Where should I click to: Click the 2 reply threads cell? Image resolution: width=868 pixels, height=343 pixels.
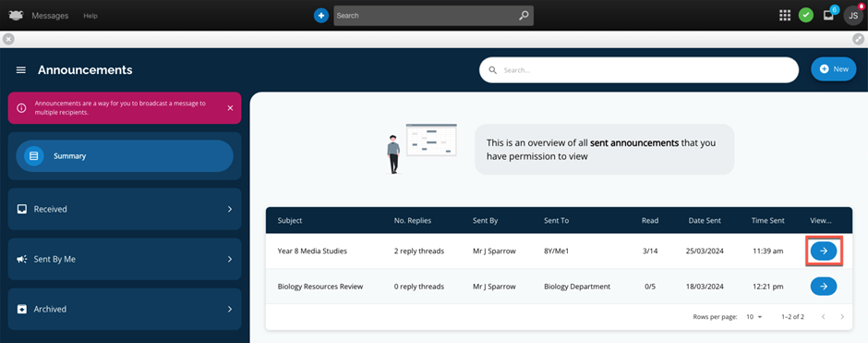pyautogui.click(x=419, y=251)
